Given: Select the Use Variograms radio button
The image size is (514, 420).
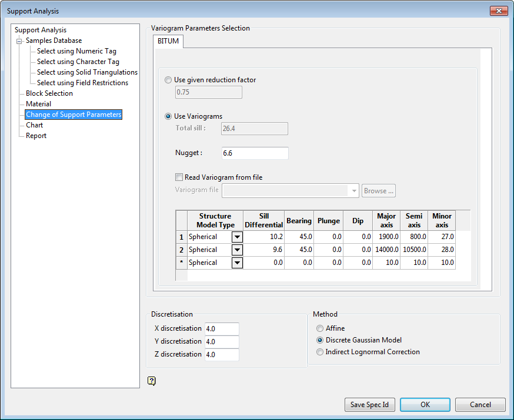Looking at the screenshot, I should (x=169, y=116).
